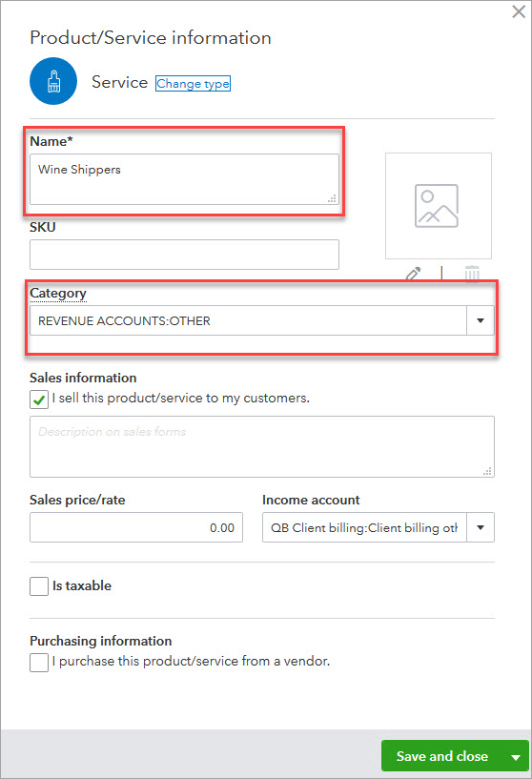Click the blue Service paintbrush icon
The height and width of the screenshot is (779, 532).
53,81
